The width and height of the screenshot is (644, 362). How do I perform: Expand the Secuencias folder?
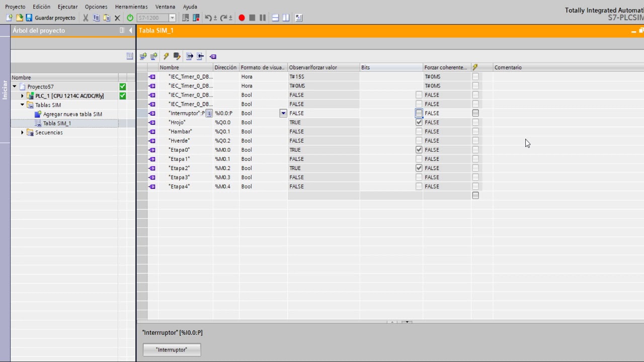pos(22,132)
